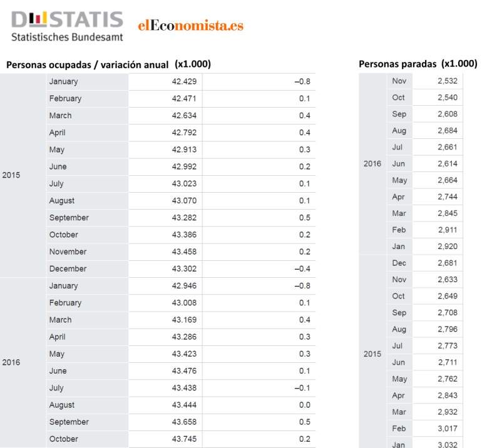Select the March 2016 row label
482x448 pixels.
click(87, 320)
